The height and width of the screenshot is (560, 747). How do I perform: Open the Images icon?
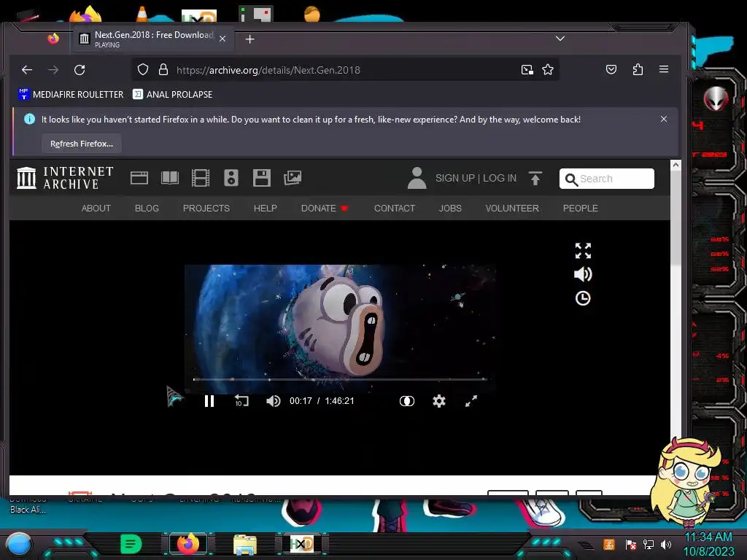(x=293, y=178)
